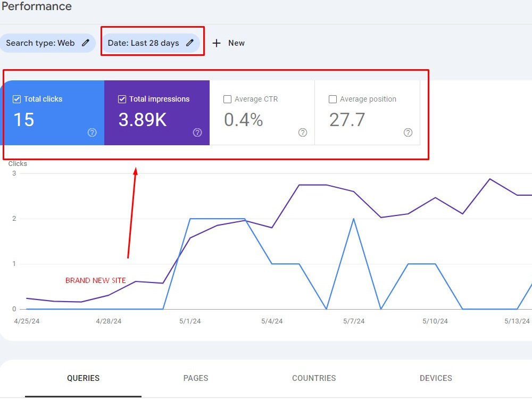Viewport: 532px width, 399px height.
Task: Click the 4/25/24 date axis label
Action: point(27,321)
